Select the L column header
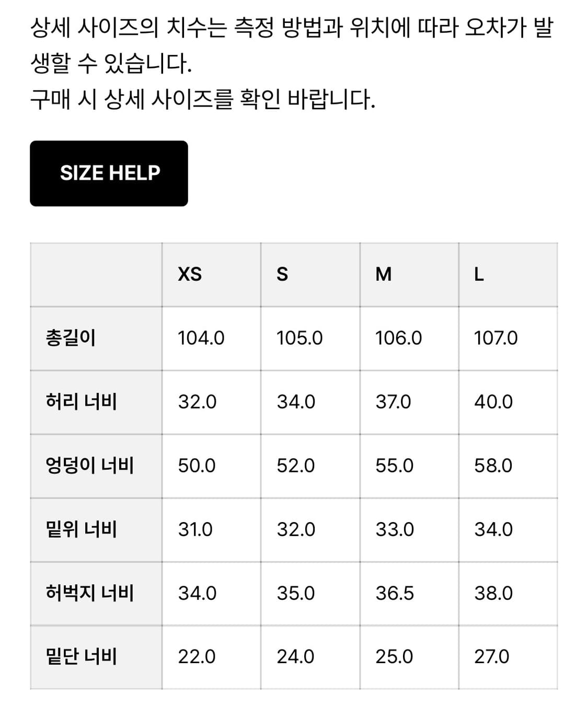 coord(480,274)
